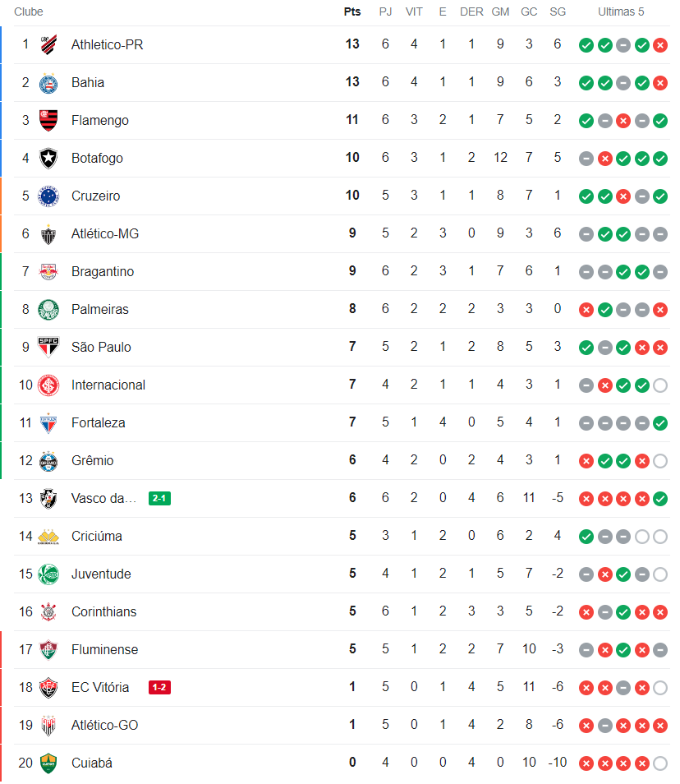Image resolution: width=680 pixels, height=784 pixels.
Task: Click Athletico-PR's most recent red loss result icon
Action: (x=660, y=45)
